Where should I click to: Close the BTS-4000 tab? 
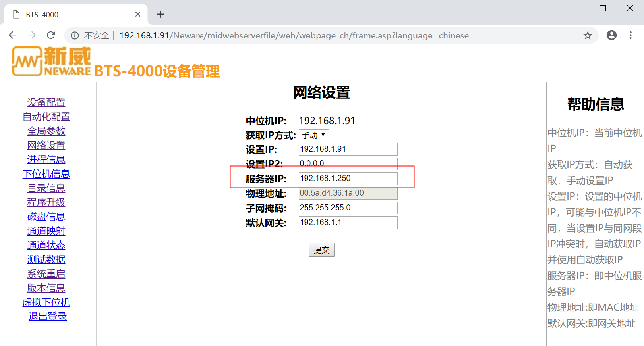(138, 14)
